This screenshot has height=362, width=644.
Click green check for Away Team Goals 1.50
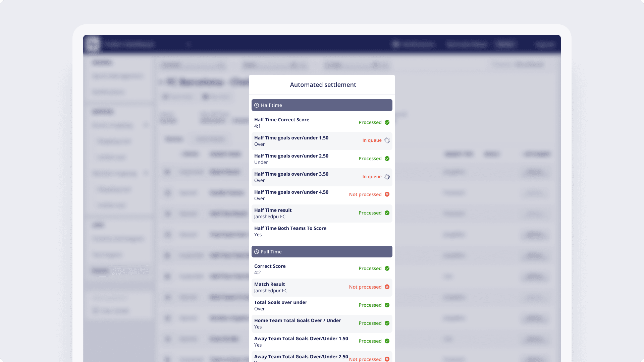tap(387, 341)
